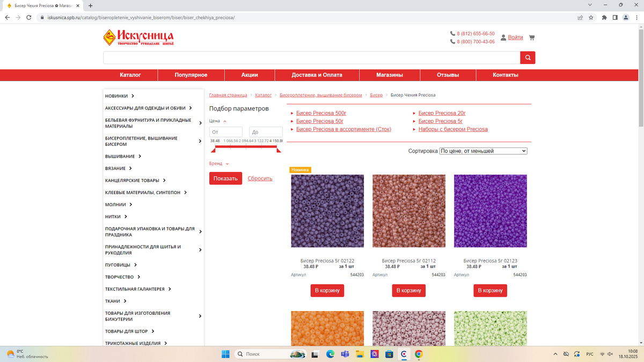Click the Показать filter button
This screenshot has width=644, height=362.
pyautogui.click(x=225, y=179)
